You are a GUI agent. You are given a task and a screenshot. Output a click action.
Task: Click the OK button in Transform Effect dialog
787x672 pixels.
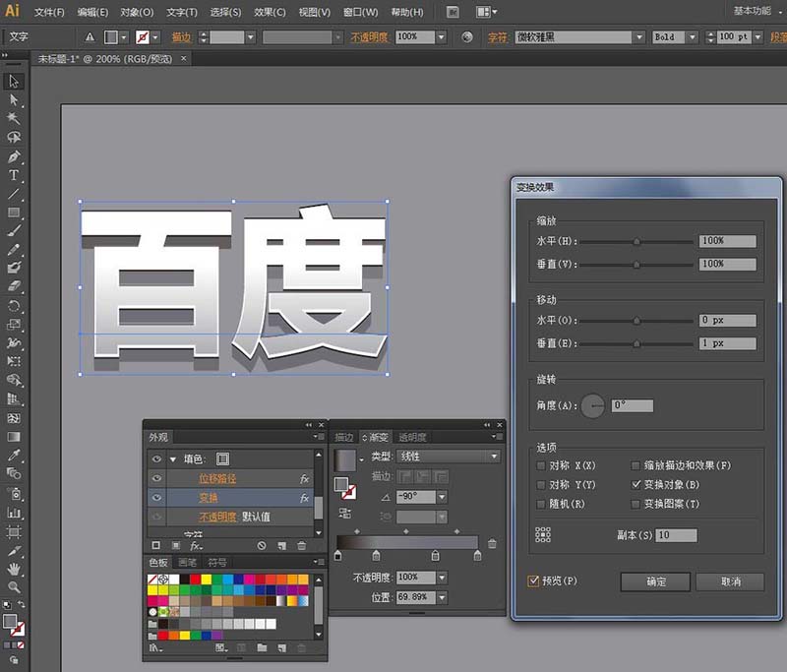[x=655, y=581]
